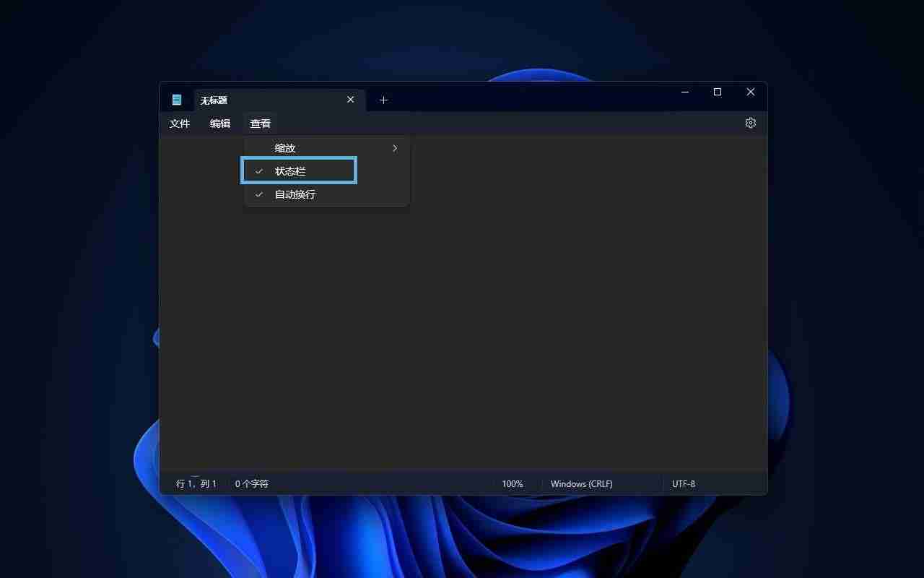Click the Notepad document icon in title bar

[x=177, y=99]
